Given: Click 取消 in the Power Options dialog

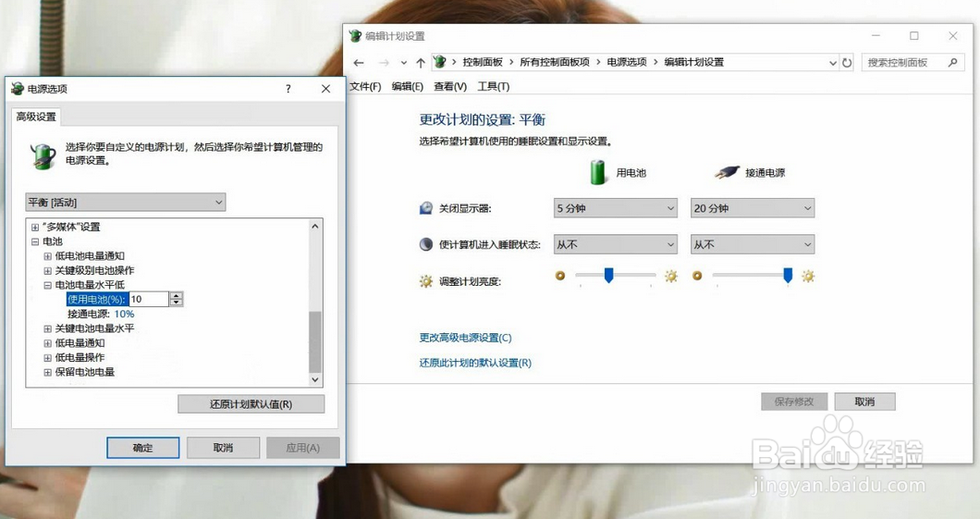Looking at the screenshot, I should click(x=223, y=448).
